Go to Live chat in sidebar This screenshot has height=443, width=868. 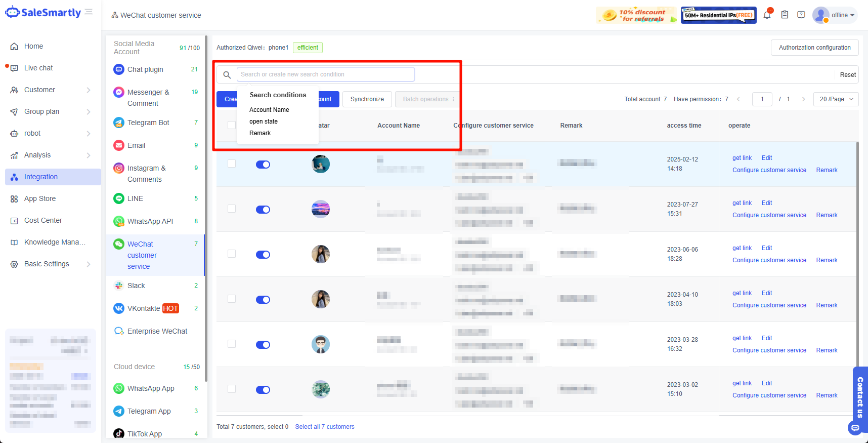pos(38,68)
